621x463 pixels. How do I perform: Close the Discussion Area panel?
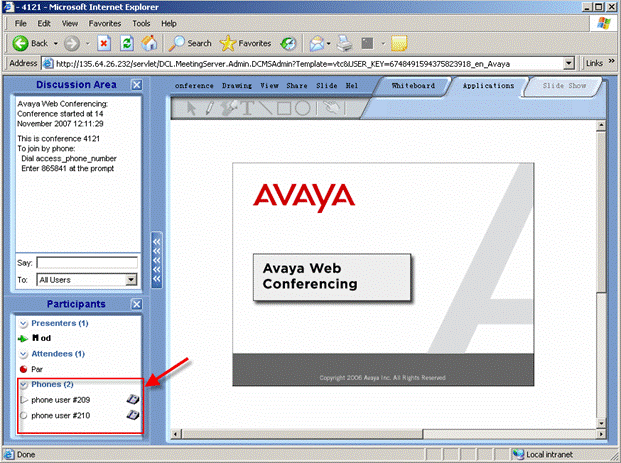click(137, 85)
